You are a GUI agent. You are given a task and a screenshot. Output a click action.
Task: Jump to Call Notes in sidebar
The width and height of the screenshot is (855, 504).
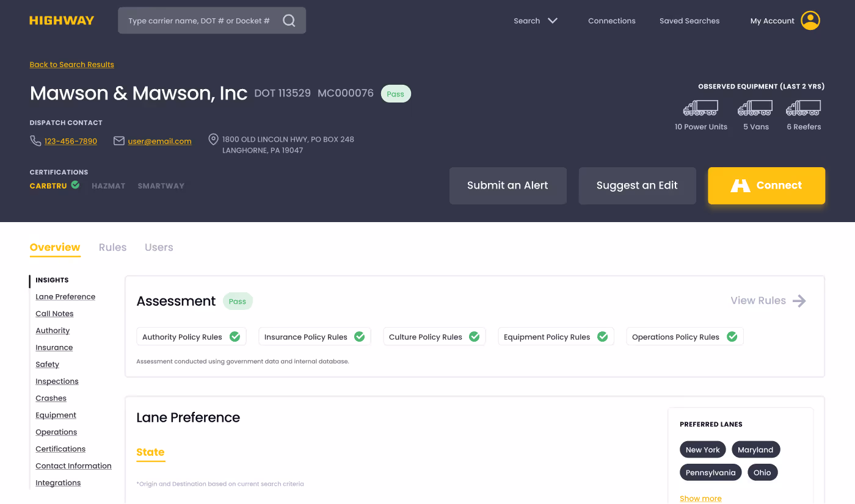tap(54, 314)
